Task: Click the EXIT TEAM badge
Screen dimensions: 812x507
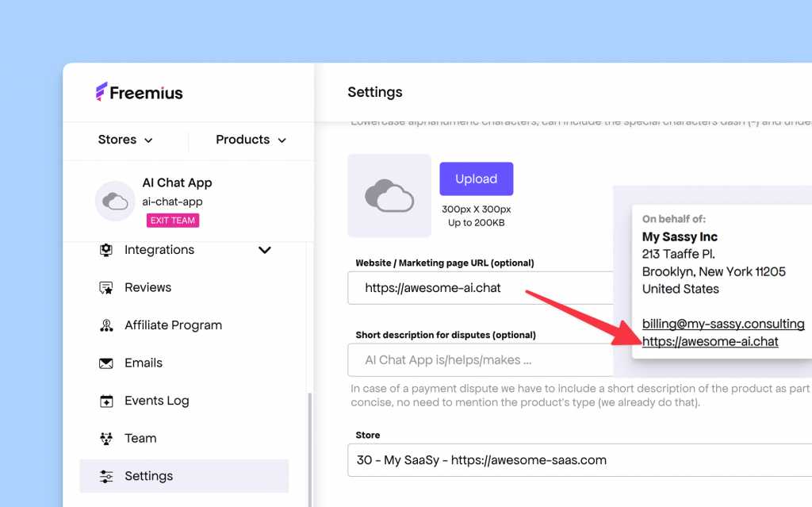Action: 172,221
